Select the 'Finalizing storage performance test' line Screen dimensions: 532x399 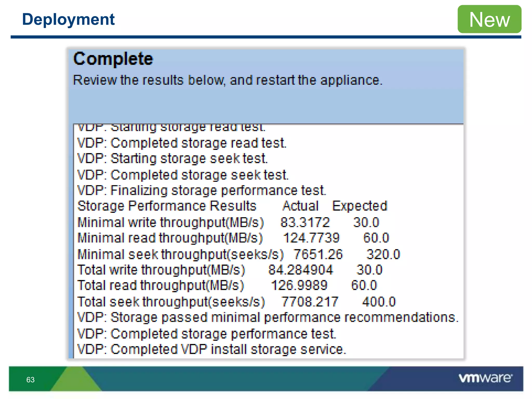202,190
